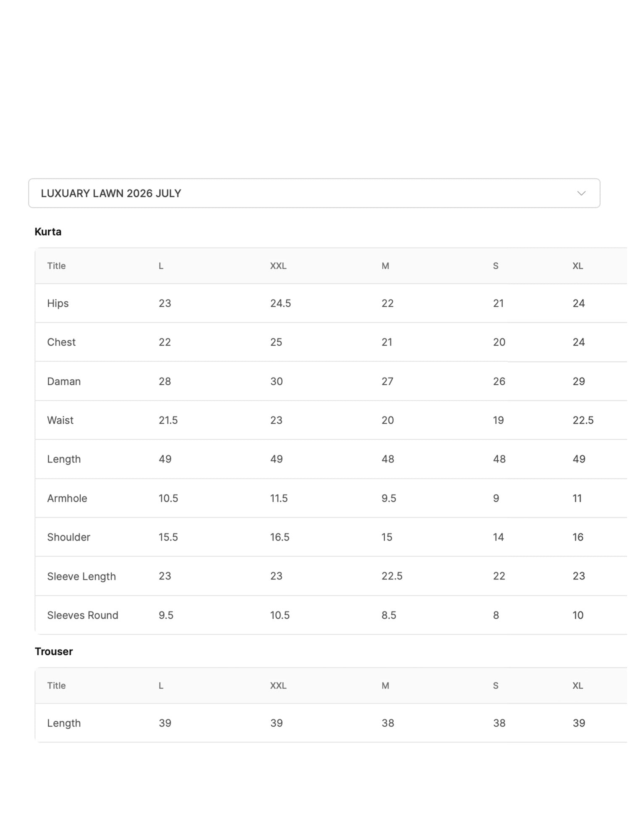The height and width of the screenshot is (840, 630).
Task: Select the Kurta section heading
Action: (x=48, y=232)
